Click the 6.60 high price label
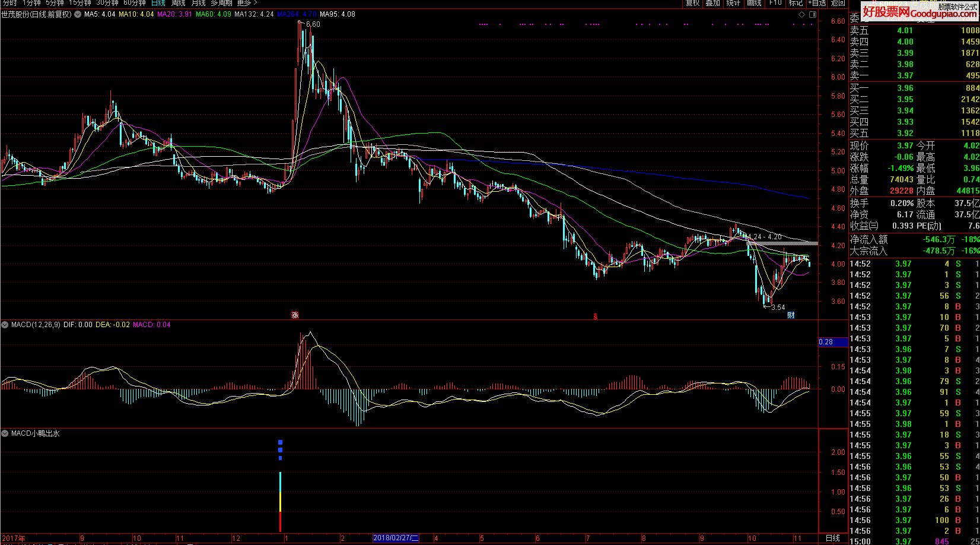 tap(312, 24)
